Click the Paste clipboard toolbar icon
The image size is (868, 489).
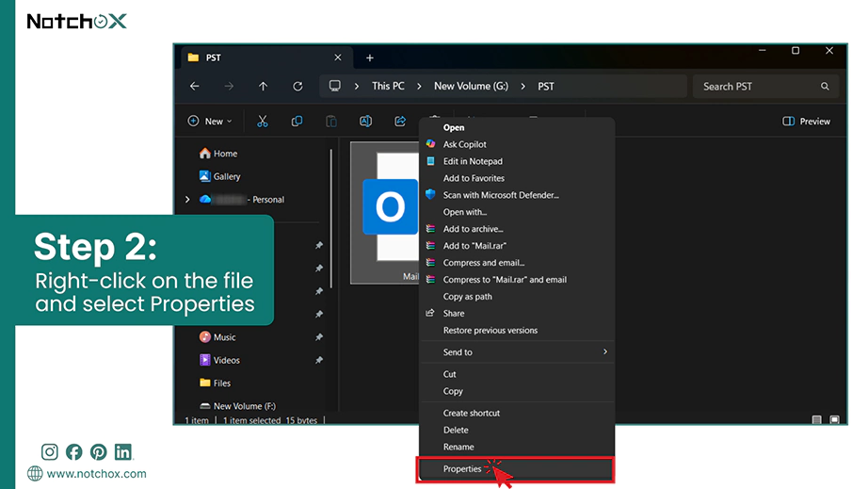click(331, 122)
